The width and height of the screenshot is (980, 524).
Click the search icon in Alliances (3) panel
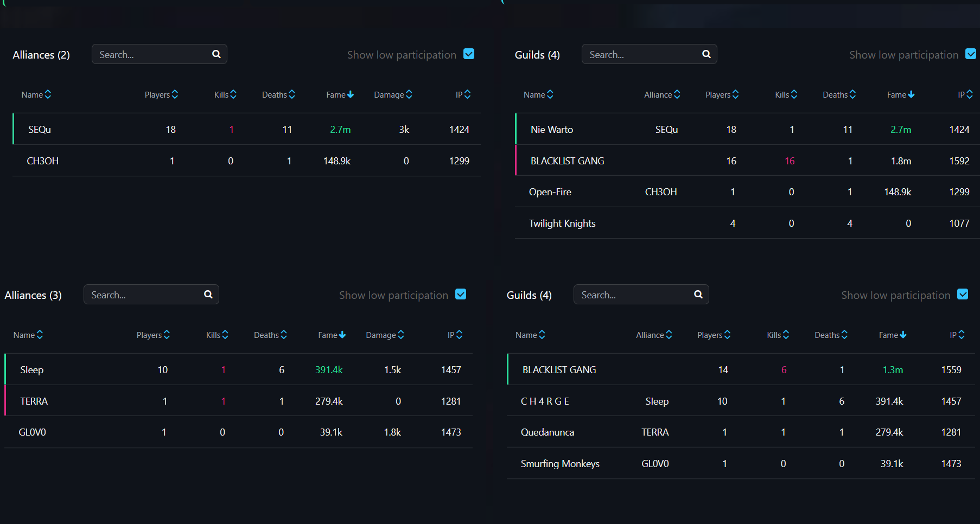(208, 295)
